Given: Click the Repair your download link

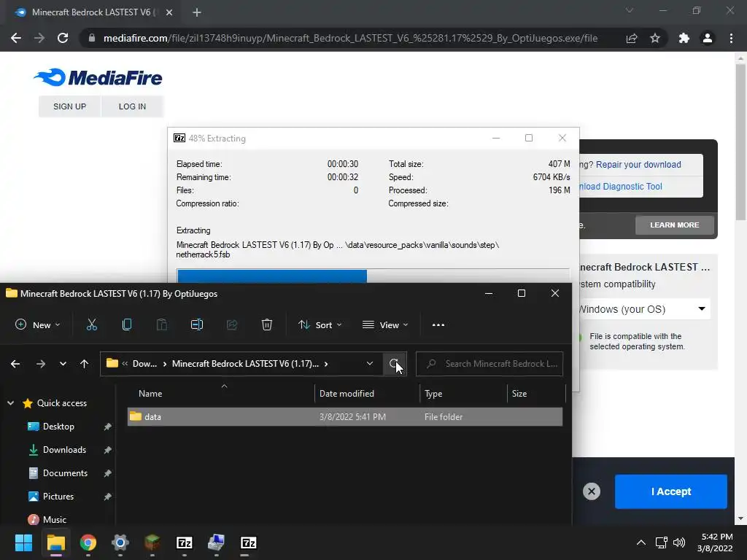Looking at the screenshot, I should point(638,164).
